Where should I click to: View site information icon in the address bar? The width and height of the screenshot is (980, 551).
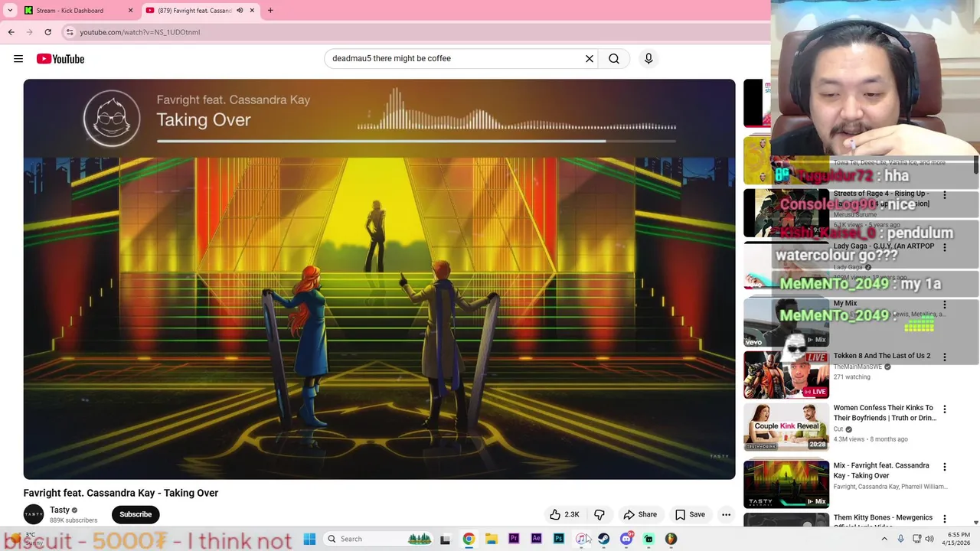point(70,32)
